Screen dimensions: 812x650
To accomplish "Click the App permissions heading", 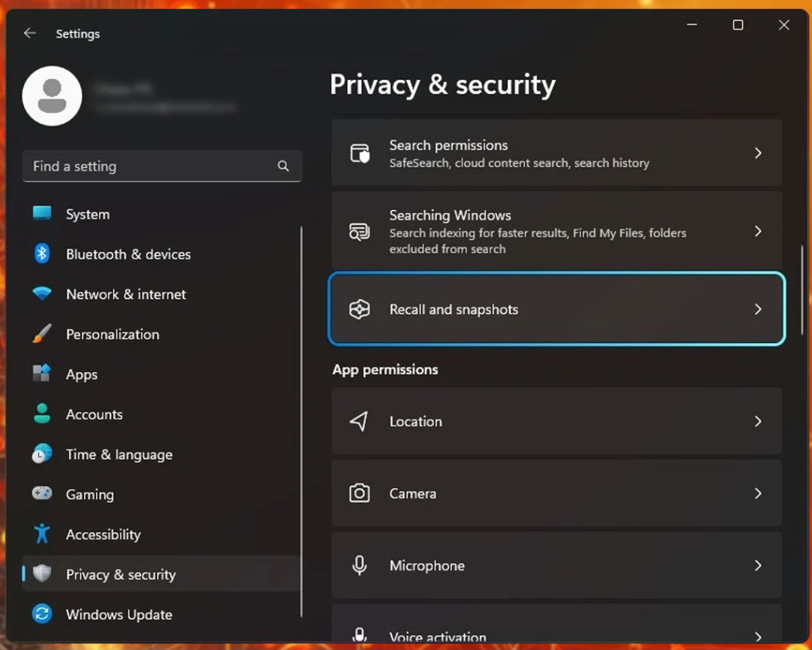I will (x=385, y=370).
